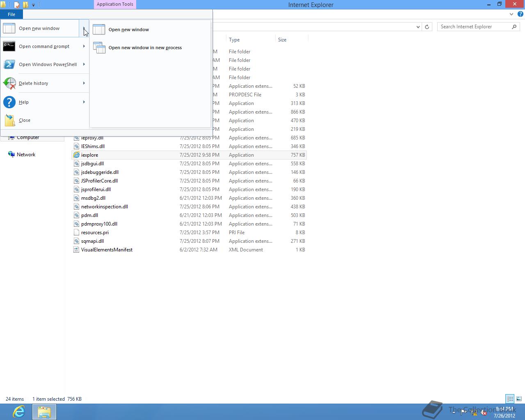Show hidden tray icons arrow
The image size is (525, 420).
[454, 413]
